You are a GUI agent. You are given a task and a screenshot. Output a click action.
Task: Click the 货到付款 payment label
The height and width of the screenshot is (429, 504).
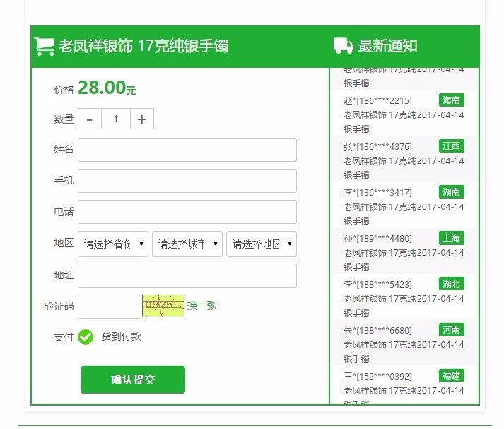pos(121,336)
